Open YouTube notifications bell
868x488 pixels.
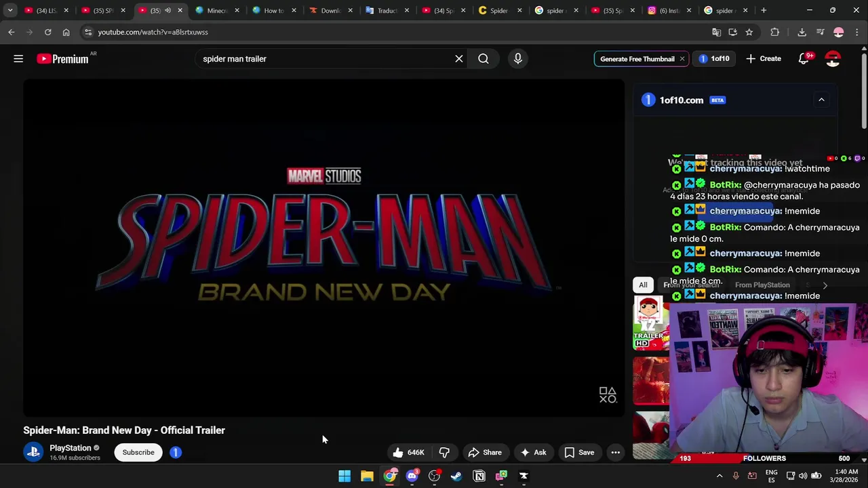coord(804,59)
